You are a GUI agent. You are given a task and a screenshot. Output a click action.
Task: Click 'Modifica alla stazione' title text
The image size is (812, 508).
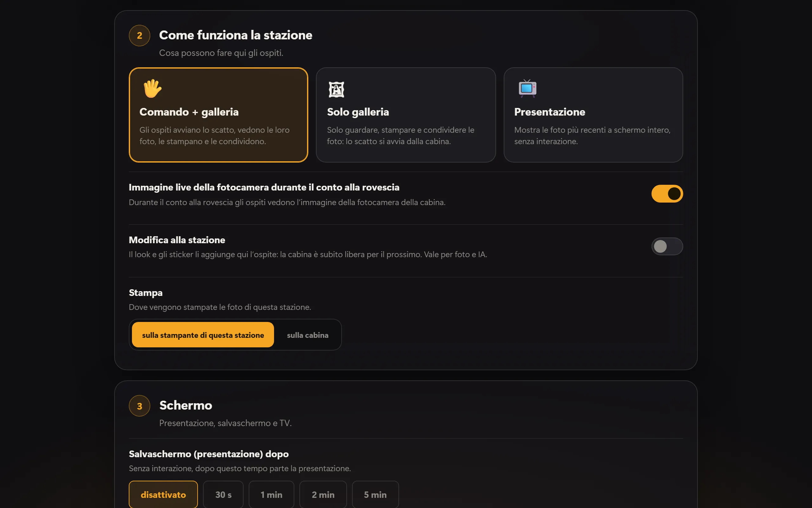(177, 240)
